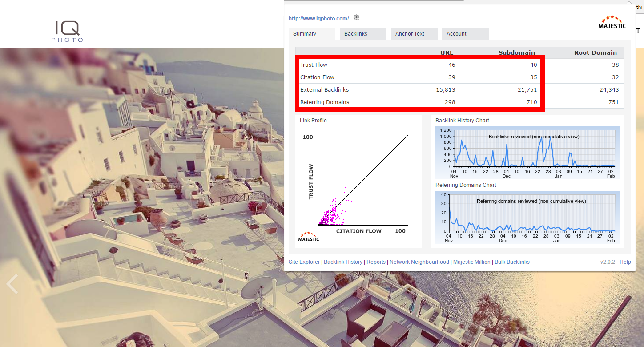Image resolution: width=644 pixels, height=347 pixels.
Task: Click the Trust Flow row label
Action: pos(314,65)
